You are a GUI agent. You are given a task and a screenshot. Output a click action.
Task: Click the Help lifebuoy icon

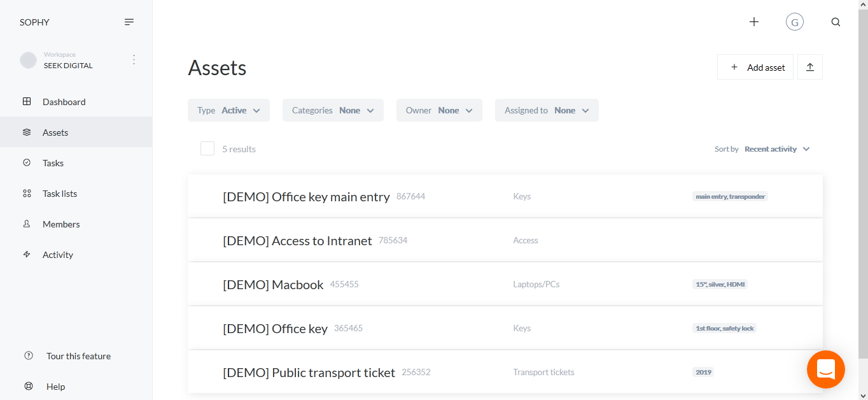[x=28, y=386]
